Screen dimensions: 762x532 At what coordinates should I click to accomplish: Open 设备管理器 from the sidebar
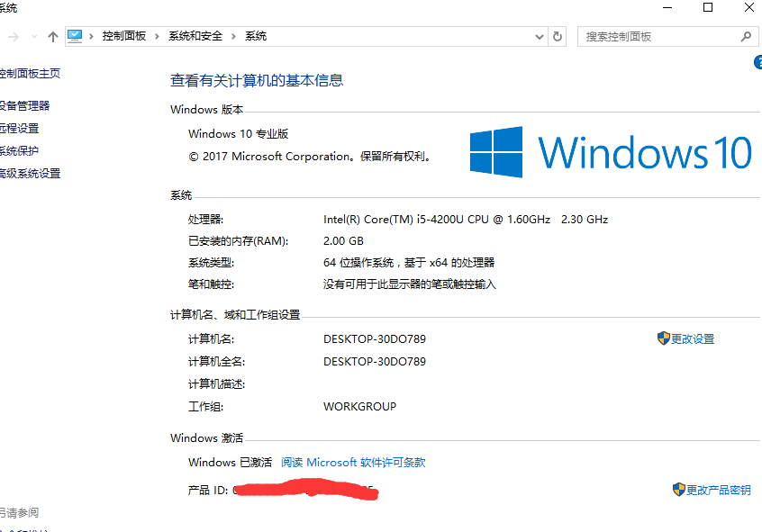pyautogui.click(x=24, y=105)
